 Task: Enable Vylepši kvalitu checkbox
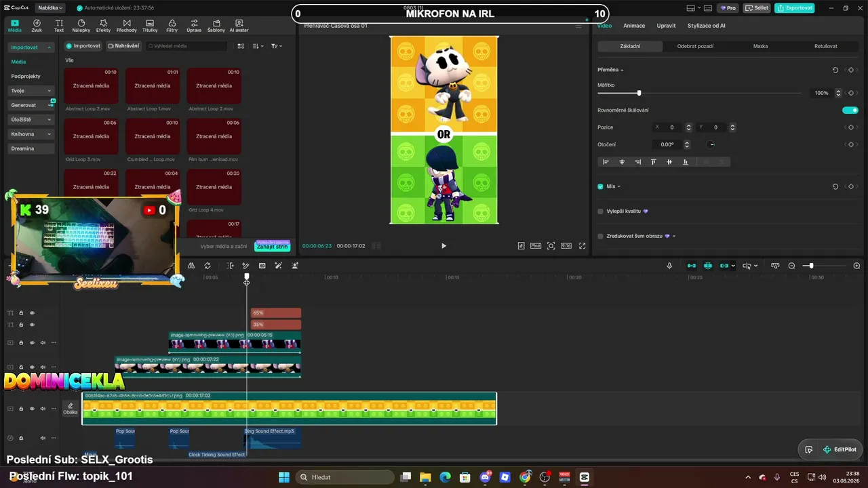click(x=600, y=211)
